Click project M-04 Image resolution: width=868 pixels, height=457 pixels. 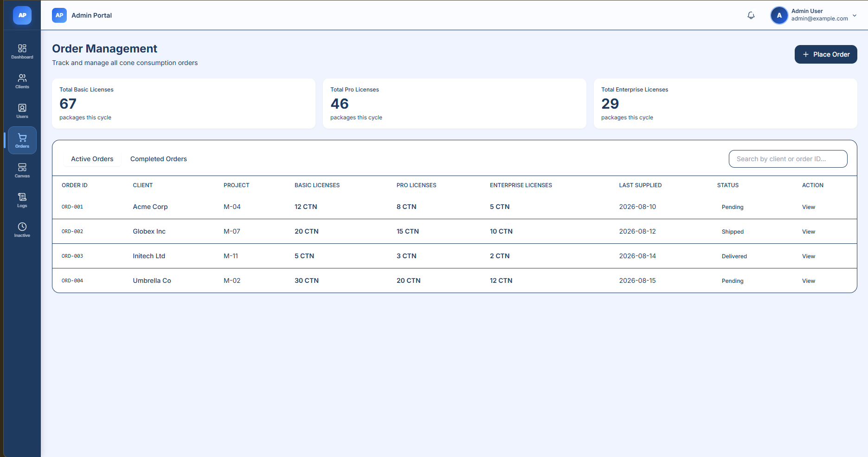point(232,207)
